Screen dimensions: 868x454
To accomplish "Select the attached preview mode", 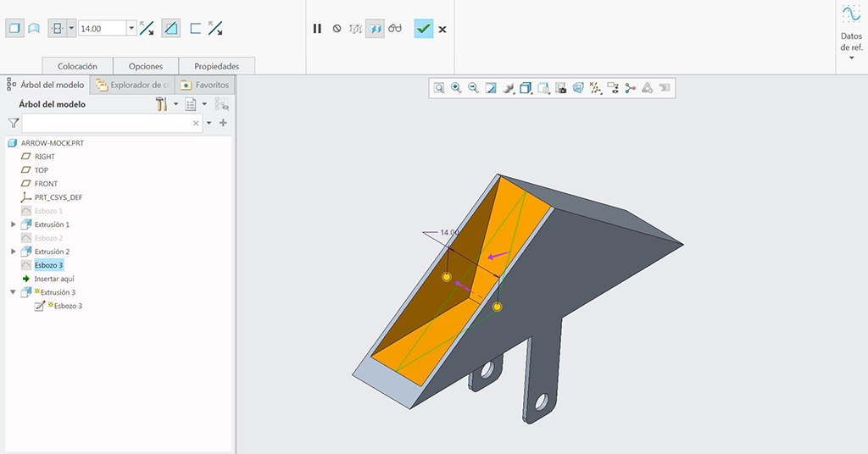I will [376, 28].
